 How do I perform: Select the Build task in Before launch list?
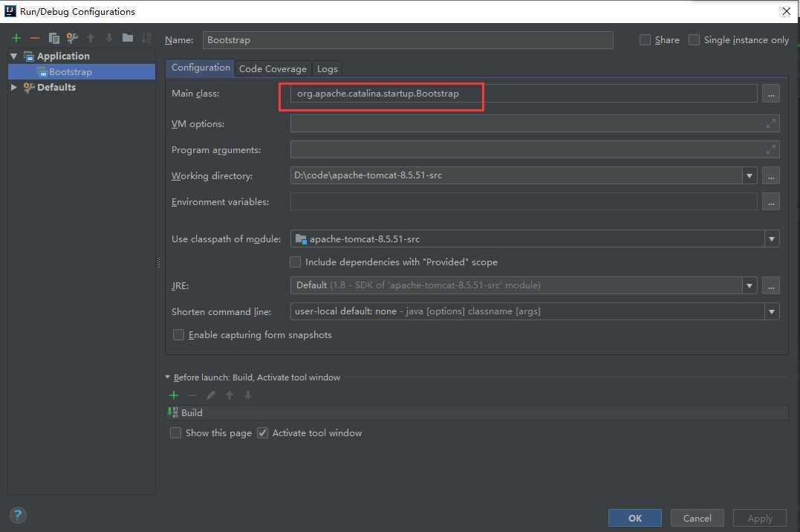point(478,412)
